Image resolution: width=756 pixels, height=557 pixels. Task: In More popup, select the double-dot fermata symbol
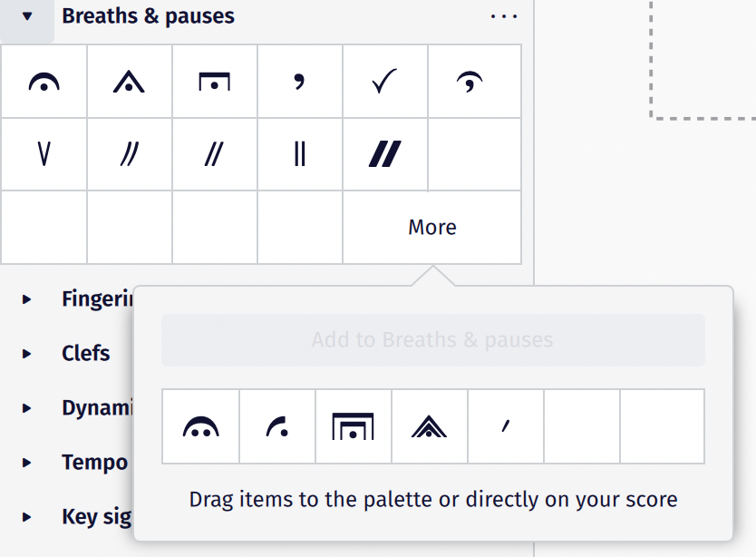coord(201,426)
